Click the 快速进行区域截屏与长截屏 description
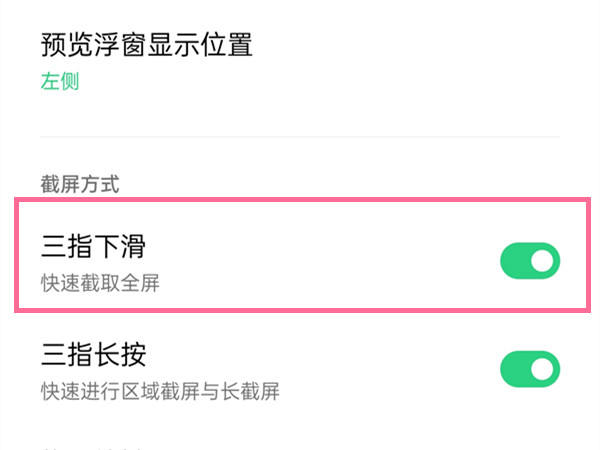This screenshot has height=450, width=600. pyautogui.click(x=160, y=391)
